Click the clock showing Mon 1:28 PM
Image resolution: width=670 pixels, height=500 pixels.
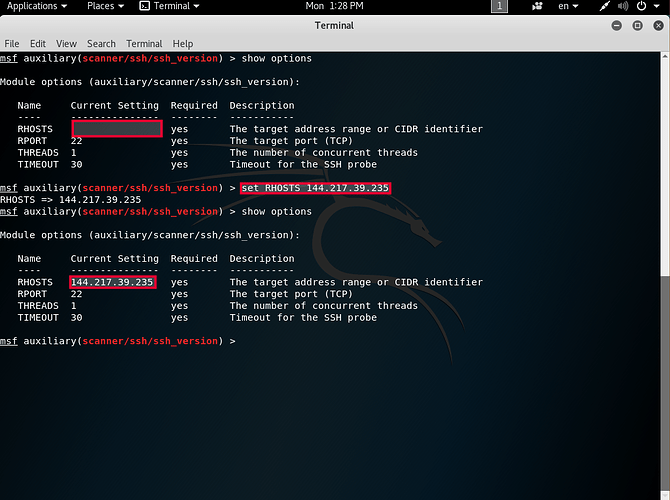(334, 6)
